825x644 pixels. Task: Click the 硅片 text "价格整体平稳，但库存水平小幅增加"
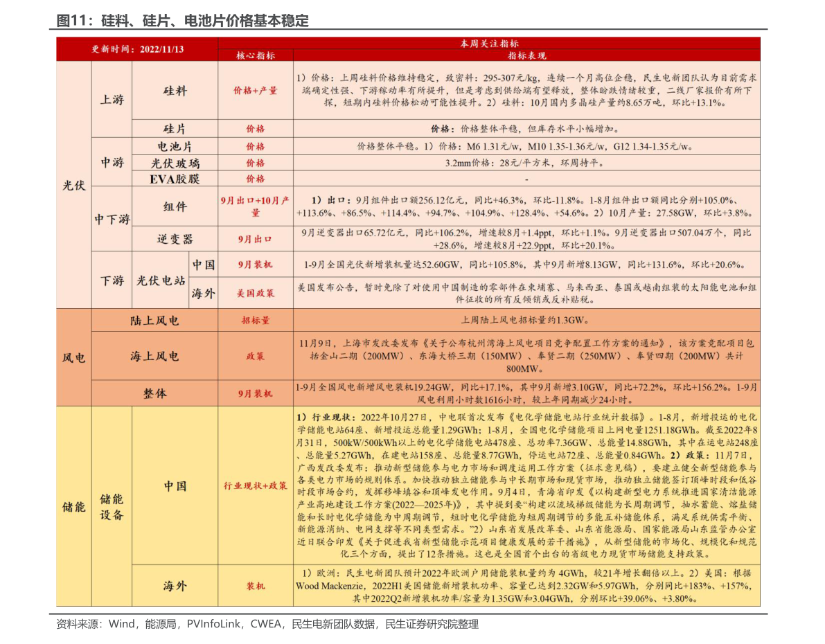pos(526,129)
